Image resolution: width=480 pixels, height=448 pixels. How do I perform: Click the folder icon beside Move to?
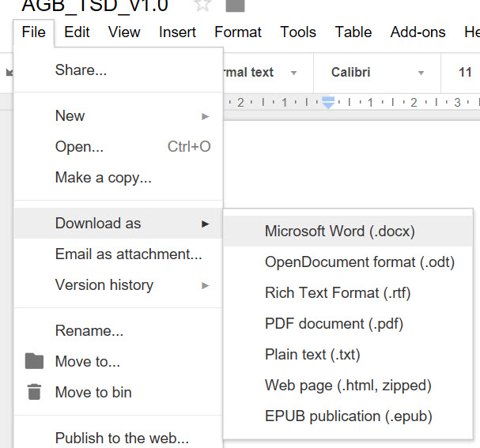(34, 361)
